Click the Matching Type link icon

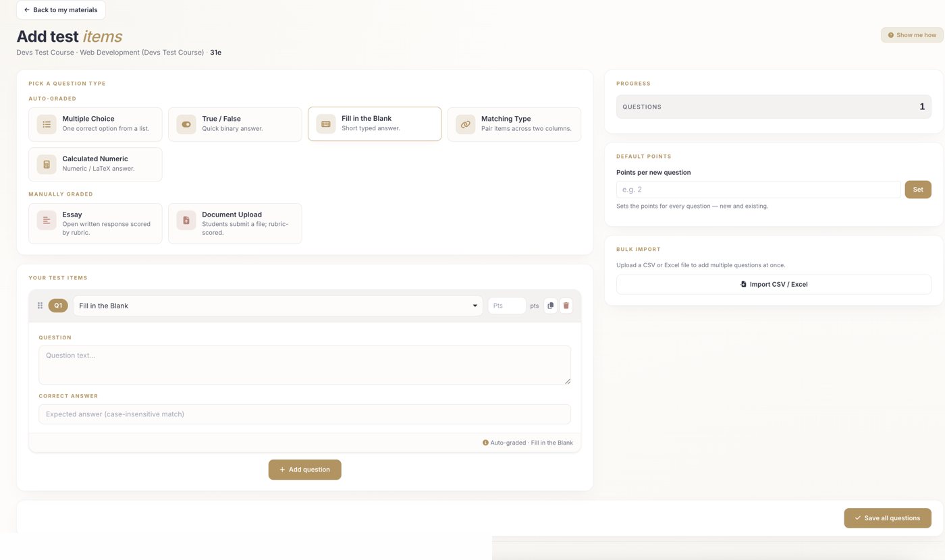pyautogui.click(x=466, y=124)
